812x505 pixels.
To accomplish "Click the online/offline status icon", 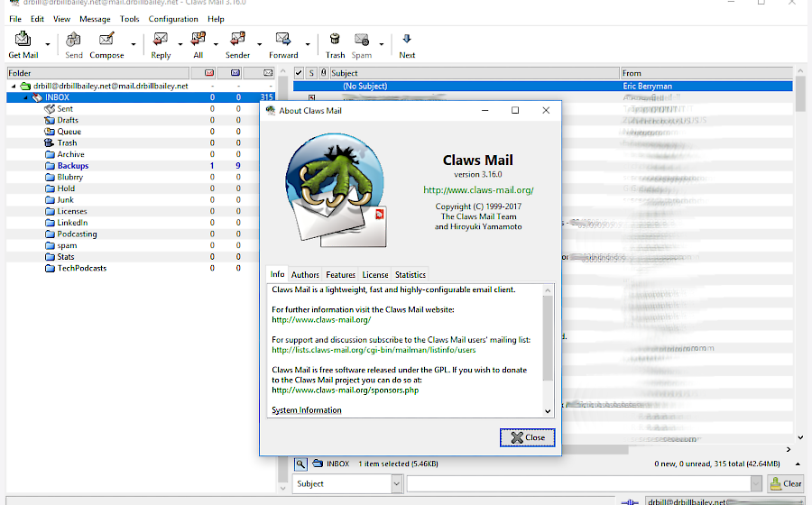I will [630, 501].
